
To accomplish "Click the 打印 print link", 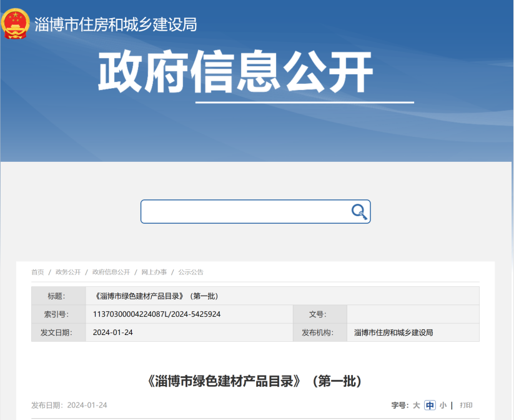I will 466,405.
